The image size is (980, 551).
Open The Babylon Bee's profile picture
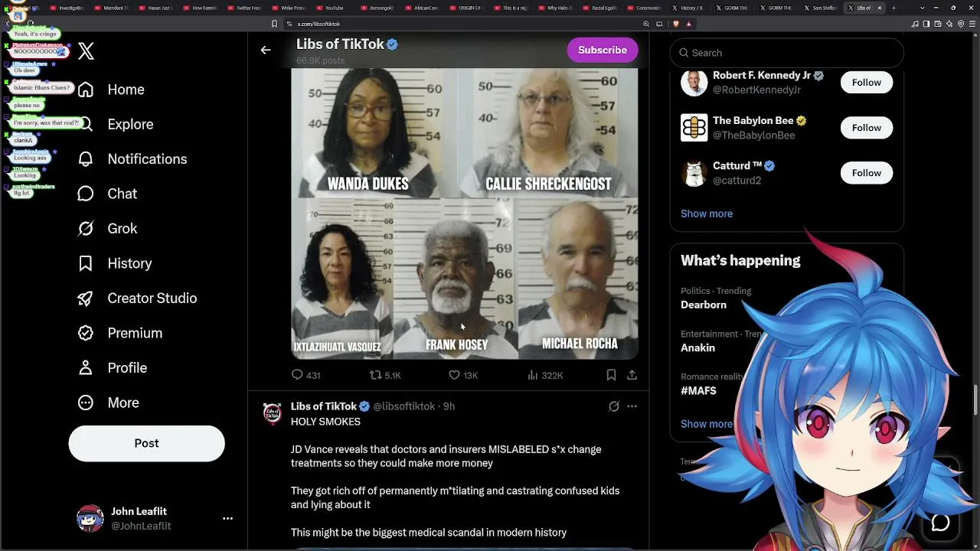(694, 128)
